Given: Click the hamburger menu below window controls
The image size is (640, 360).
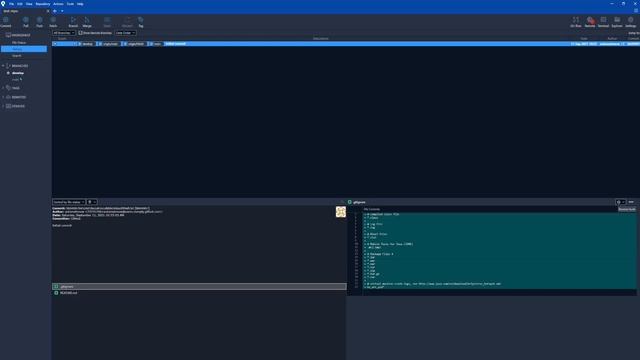Looking at the screenshot, I should point(636,11).
